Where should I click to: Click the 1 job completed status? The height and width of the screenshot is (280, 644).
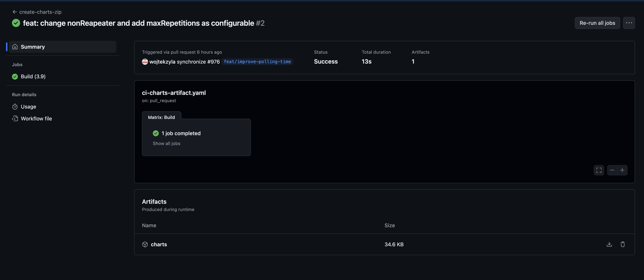pos(181,133)
